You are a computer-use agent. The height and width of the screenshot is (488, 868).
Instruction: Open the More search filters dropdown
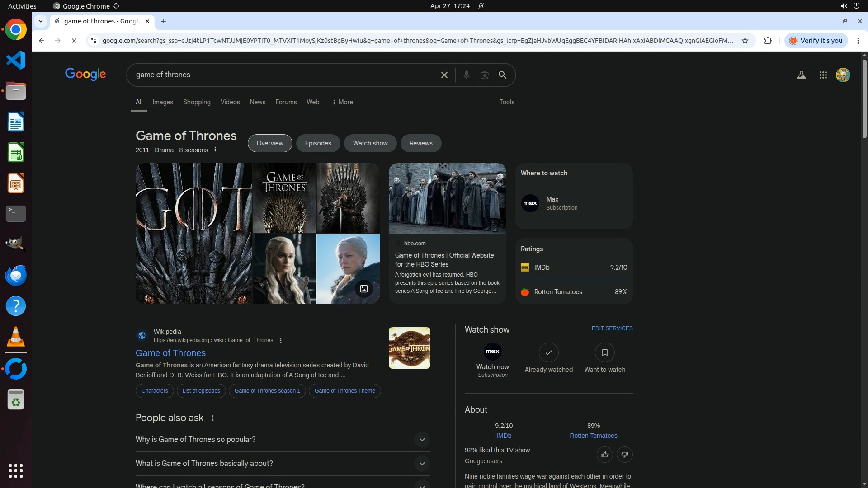point(342,102)
